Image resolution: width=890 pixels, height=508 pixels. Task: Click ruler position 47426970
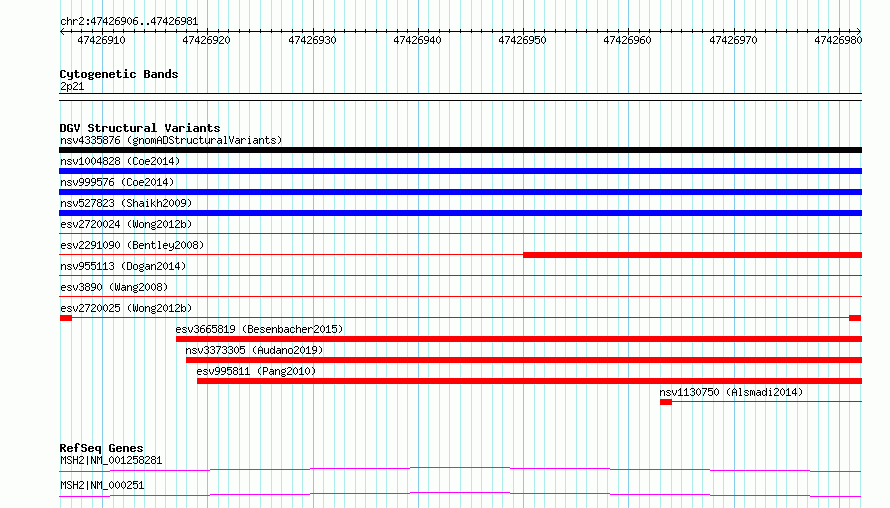click(733, 40)
